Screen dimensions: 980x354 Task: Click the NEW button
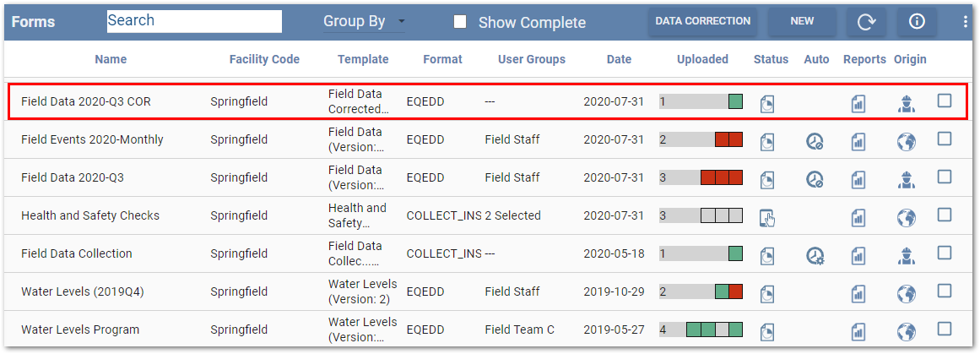tap(801, 22)
